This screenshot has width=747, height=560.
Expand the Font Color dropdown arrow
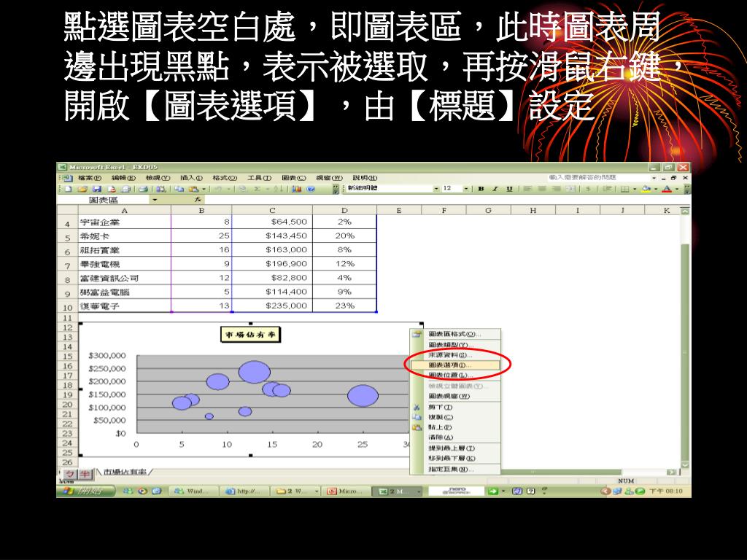click(676, 189)
